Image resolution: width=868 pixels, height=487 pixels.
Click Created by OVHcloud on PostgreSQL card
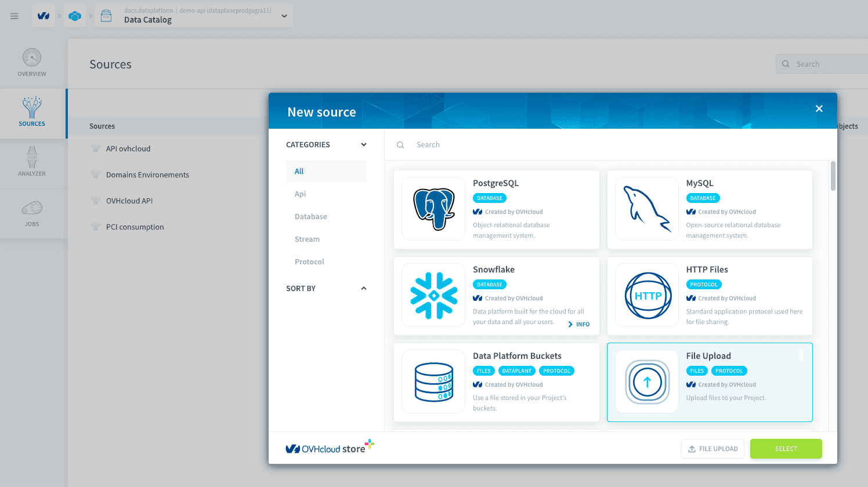pyautogui.click(x=508, y=212)
